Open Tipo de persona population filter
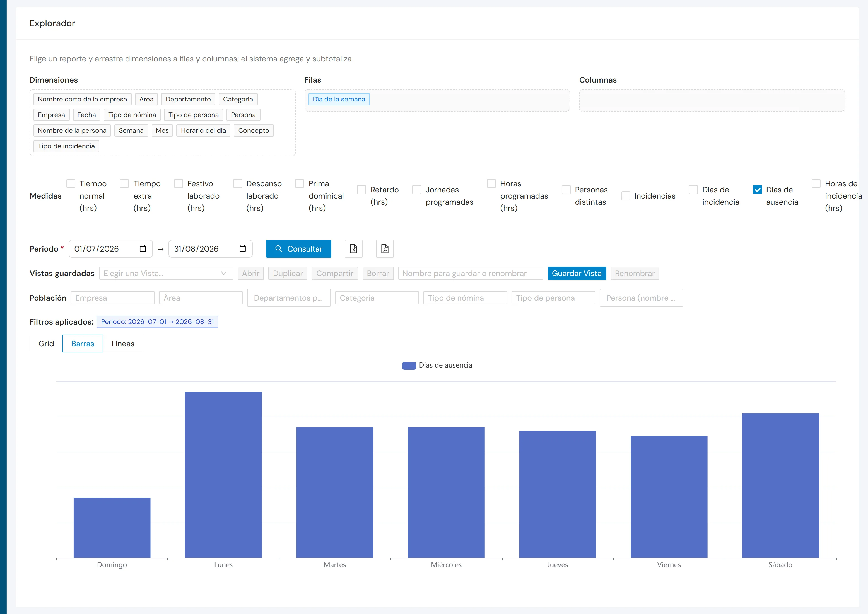The image size is (868, 614). (x=553, y=298)
